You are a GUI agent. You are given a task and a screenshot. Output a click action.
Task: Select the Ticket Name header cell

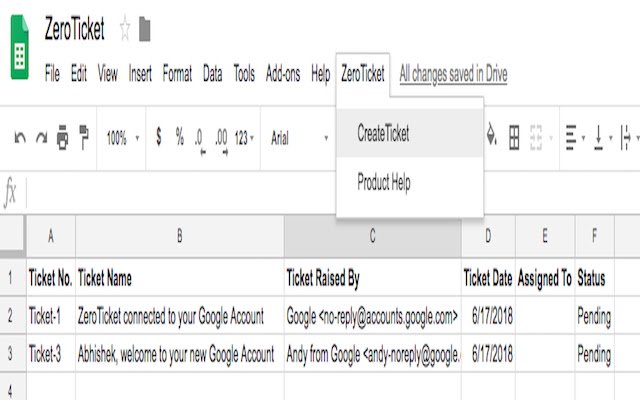pos(180,278)
